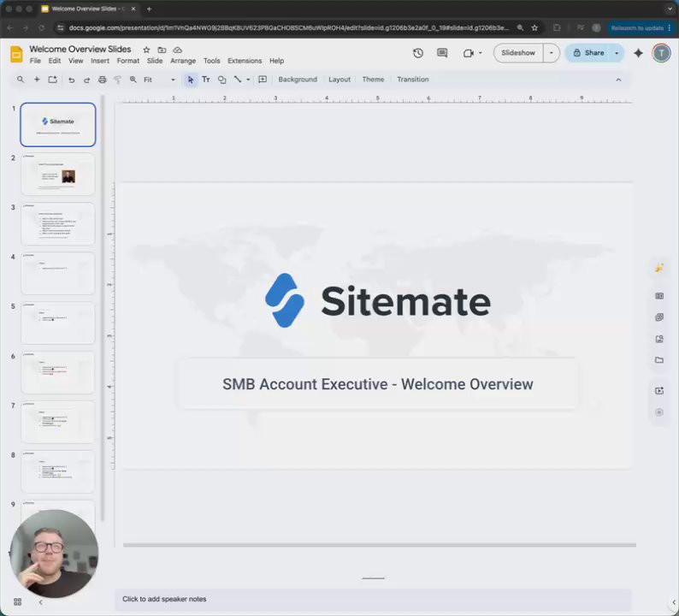The width and height of the screenshot is (679, 616).
Task: Open version history clock icon
Action: (418, 53)
